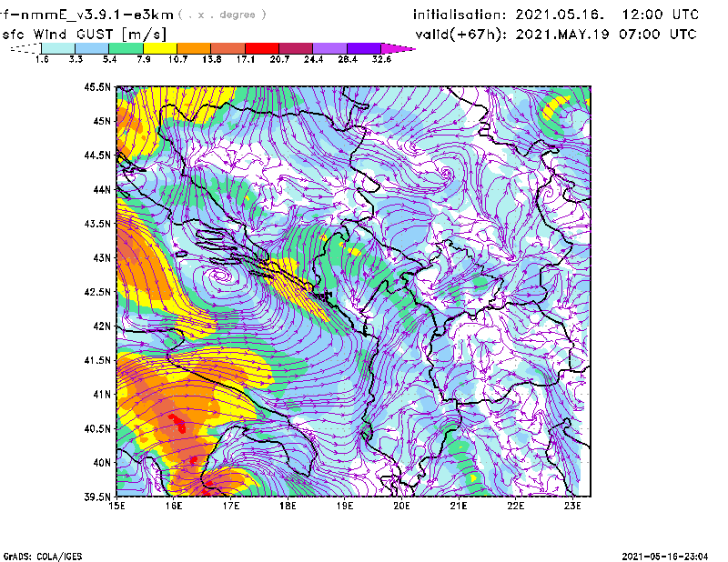
Task: Click longitude label 23E
Action: (x=572, y=506)
